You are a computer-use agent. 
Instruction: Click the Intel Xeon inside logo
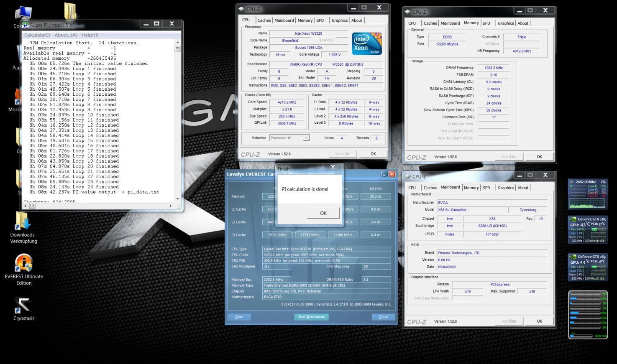click(366, 43)
